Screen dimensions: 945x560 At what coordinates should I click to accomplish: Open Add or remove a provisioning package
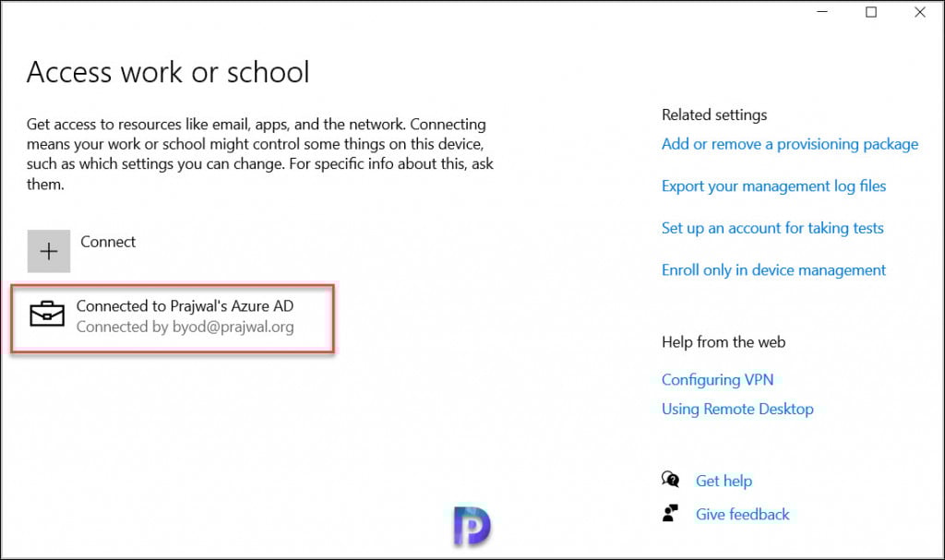(790, 144)
